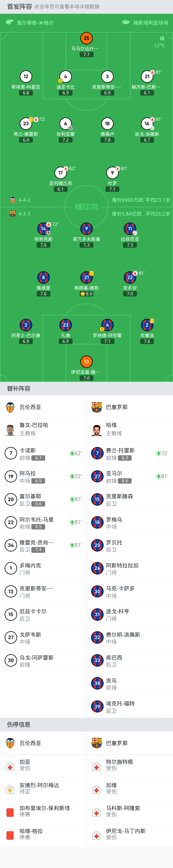Select Valencia forward number 9 Duro
The width and height of the screenshot is (173, 868).
[112, 173]
